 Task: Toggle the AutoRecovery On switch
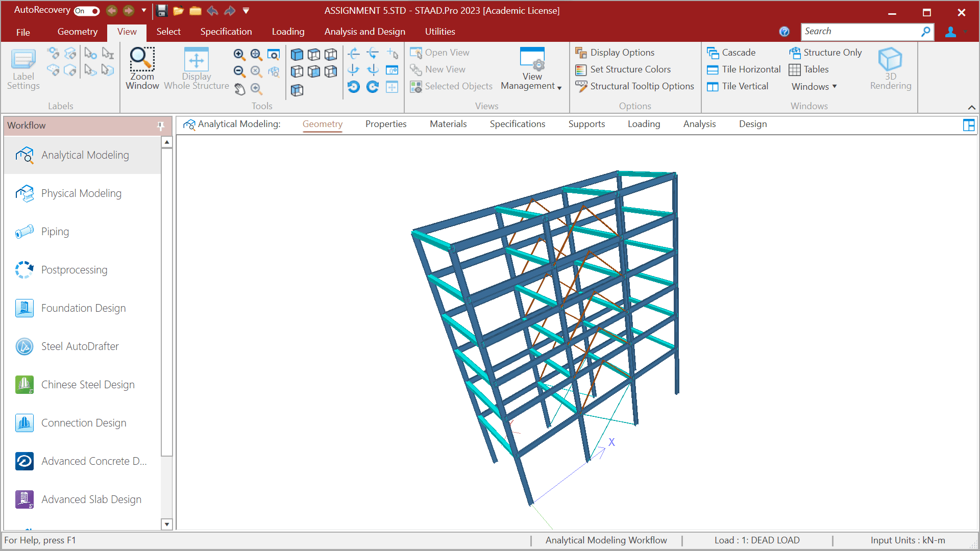[87, 11]
